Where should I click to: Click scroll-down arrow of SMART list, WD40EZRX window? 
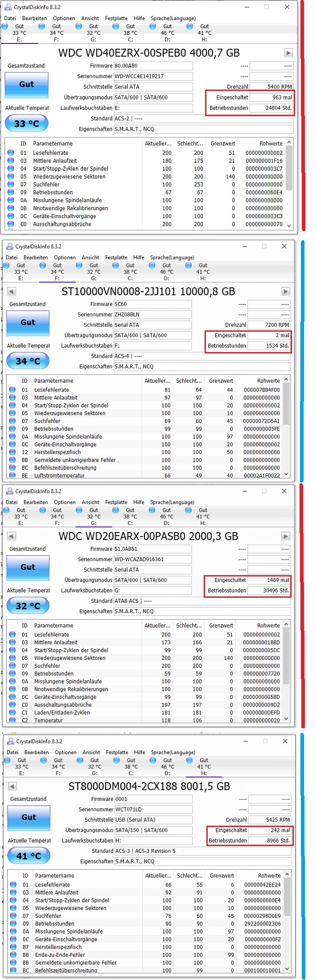click(x=289, y=225)
